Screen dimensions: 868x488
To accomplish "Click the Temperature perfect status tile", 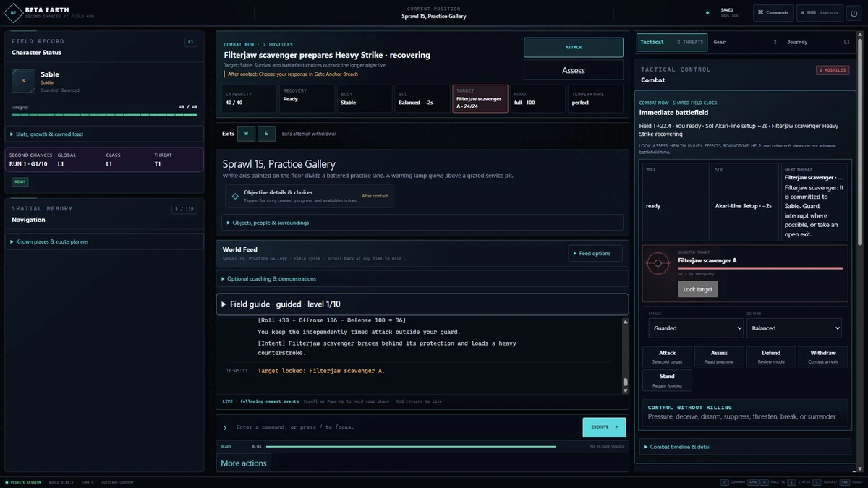I will 595,99.
